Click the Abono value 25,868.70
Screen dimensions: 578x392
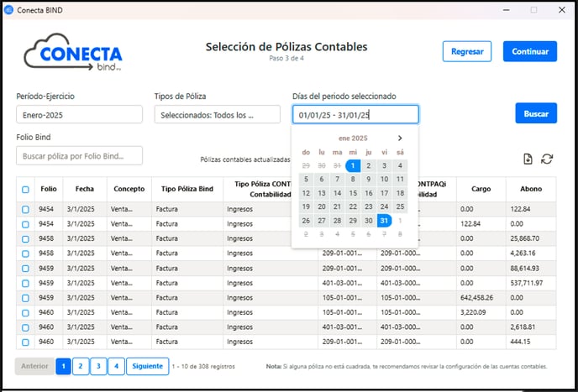coord(524,238)
